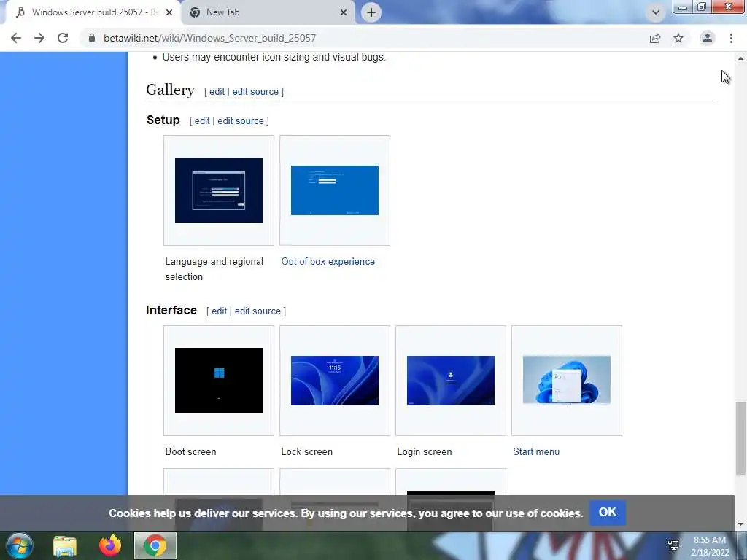Open the Login screen thumbnail
Screen dimensions: 747x560
pyautogui.click(x=451, y=381)
